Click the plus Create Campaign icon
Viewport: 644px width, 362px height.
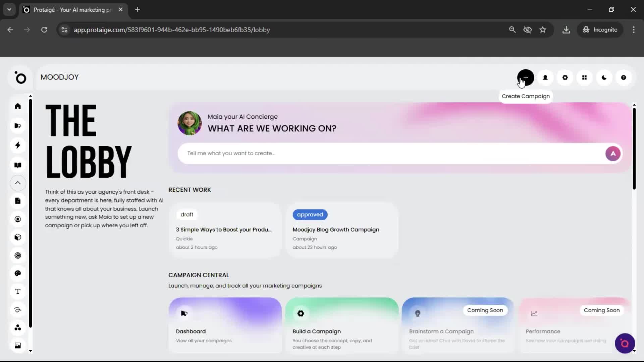tap(526, 78)
